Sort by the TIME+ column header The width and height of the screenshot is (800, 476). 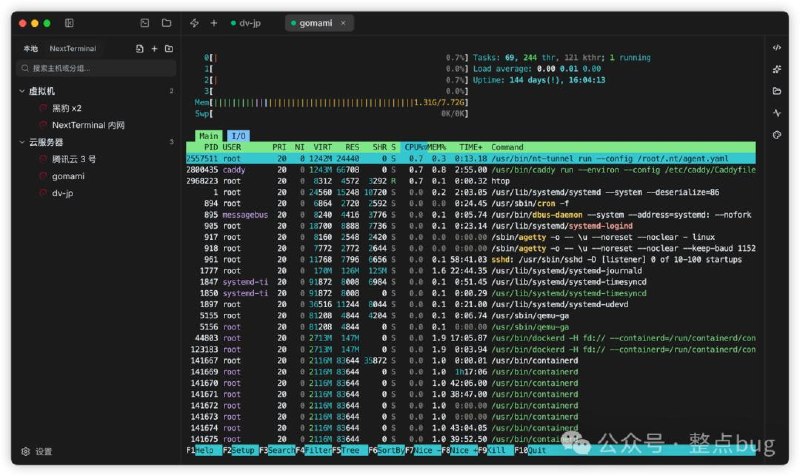point(470,147)
